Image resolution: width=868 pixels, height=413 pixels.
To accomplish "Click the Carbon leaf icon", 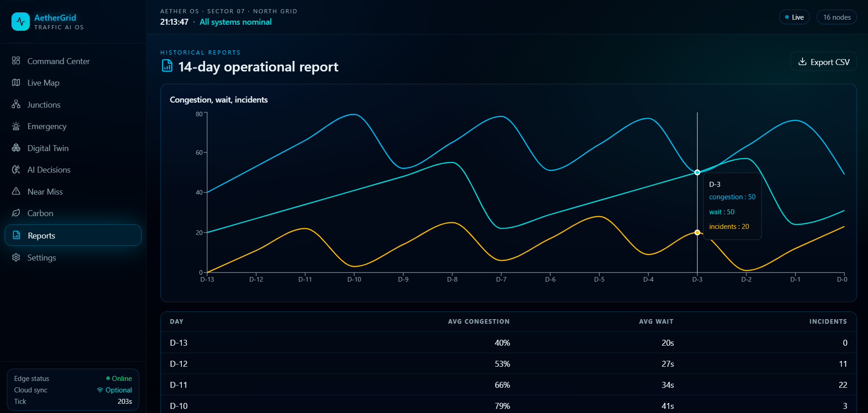I will [16, 213].
